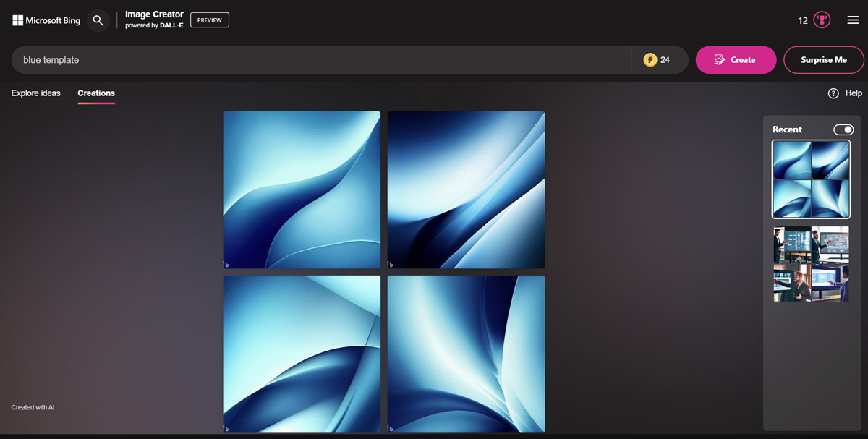Click the Help question mark icon
Image resolution: width=868 pixels, height=439 pixels.
click(x=833, y=93)
